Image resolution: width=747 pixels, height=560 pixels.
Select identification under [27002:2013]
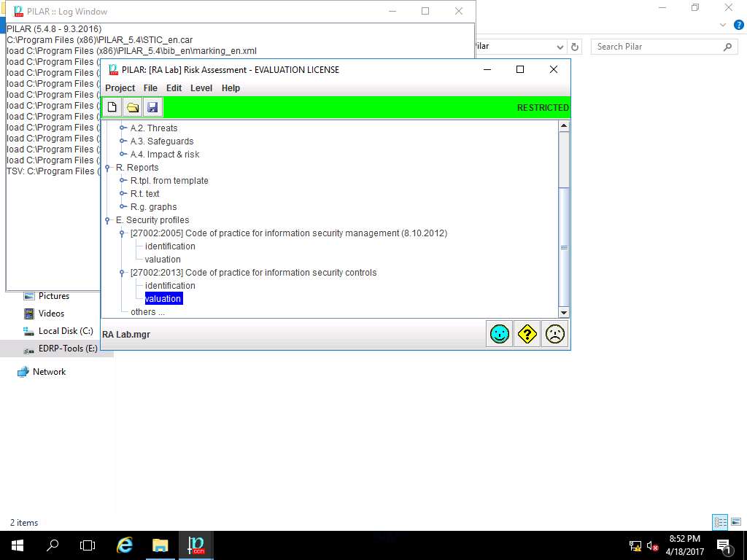(x=170, y=286)
